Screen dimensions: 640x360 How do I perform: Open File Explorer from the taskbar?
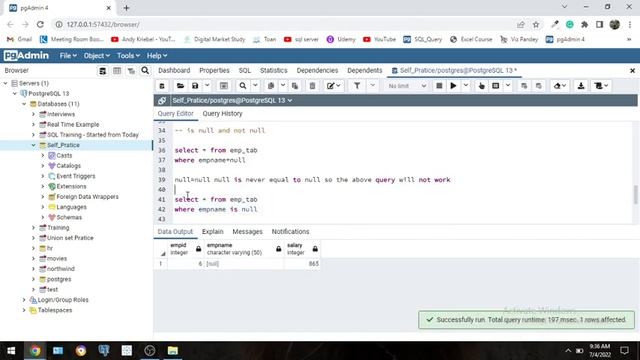click(173, 351)
